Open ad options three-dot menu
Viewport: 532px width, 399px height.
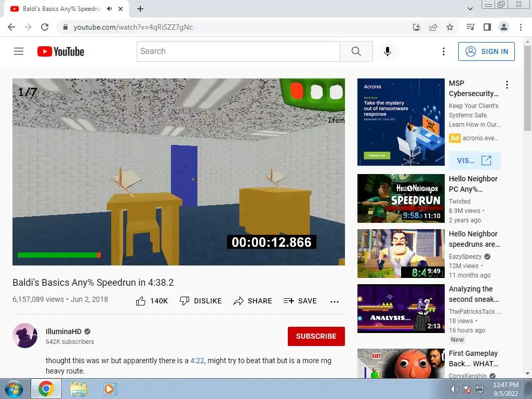507,85
